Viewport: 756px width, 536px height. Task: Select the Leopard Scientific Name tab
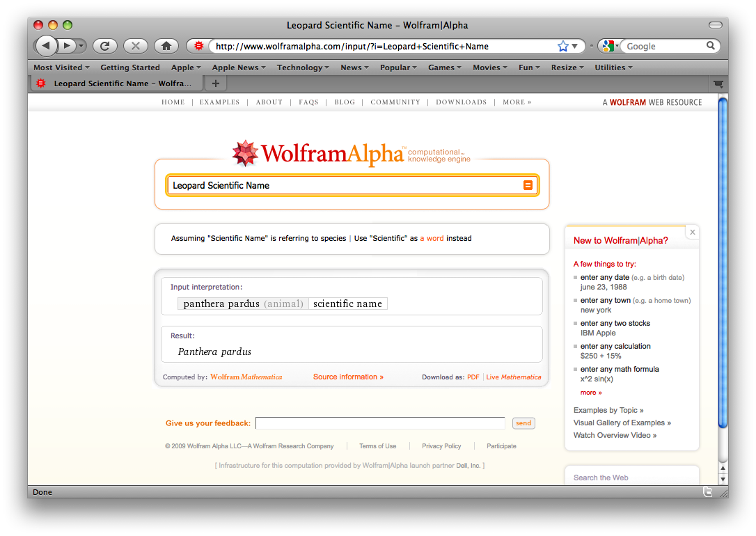(116, 84)
